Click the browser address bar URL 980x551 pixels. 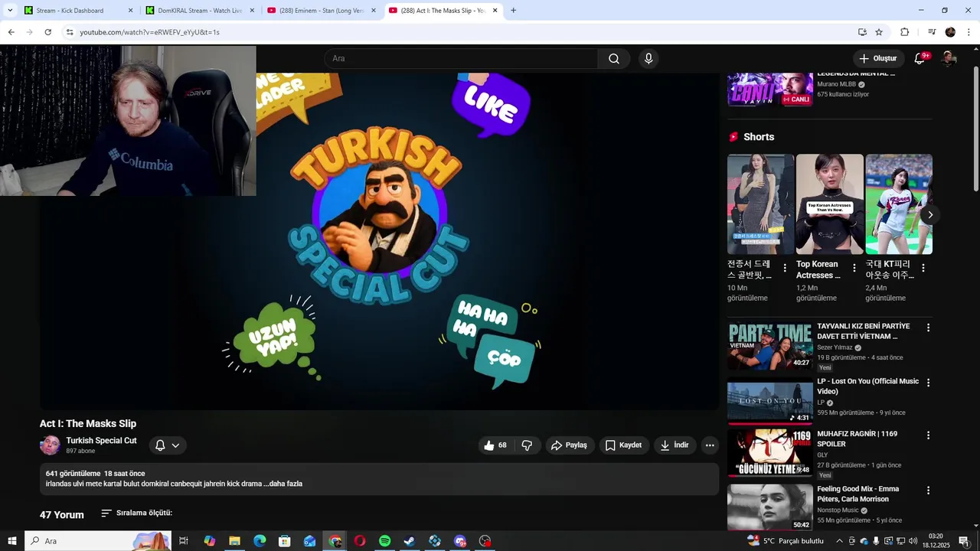[x=149, y=32]
